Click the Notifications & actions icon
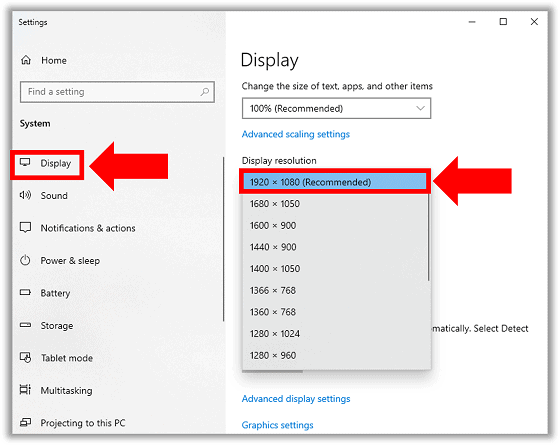This screenshot has width=560, height=445. click(x=25, y=228)
